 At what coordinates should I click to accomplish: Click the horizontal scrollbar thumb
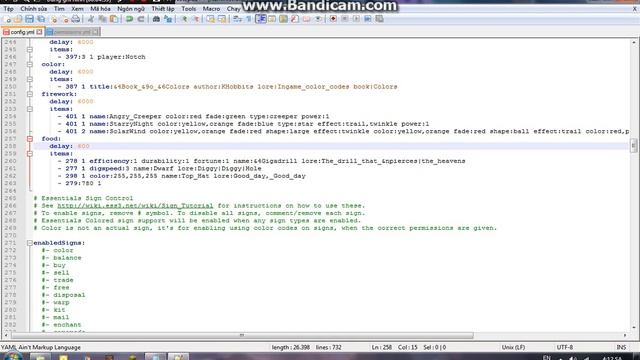[x=242, y=336]
